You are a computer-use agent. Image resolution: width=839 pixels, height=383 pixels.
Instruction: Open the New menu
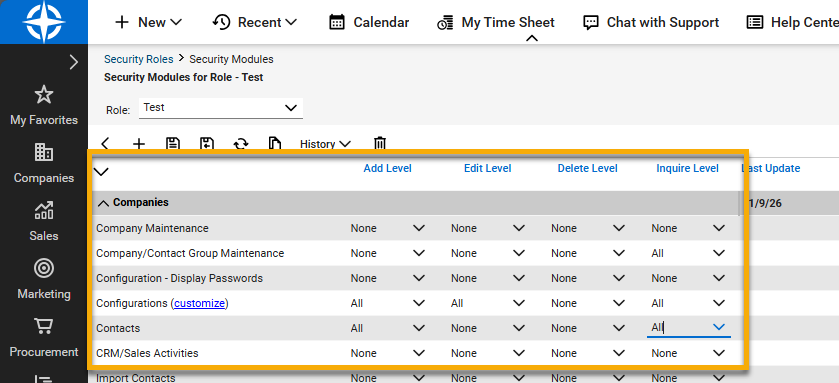point(149,22)
